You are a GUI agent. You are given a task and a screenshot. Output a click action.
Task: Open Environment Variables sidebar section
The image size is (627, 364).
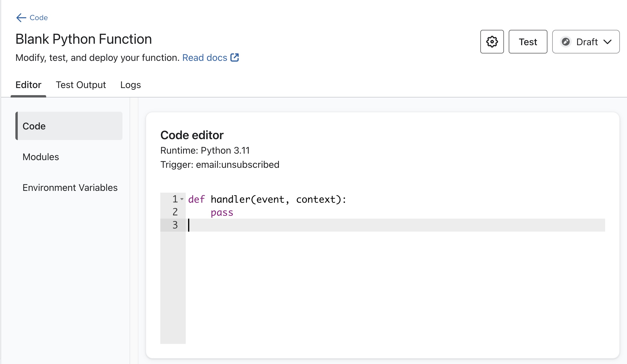pyautogui.click(x=70, y=188)
